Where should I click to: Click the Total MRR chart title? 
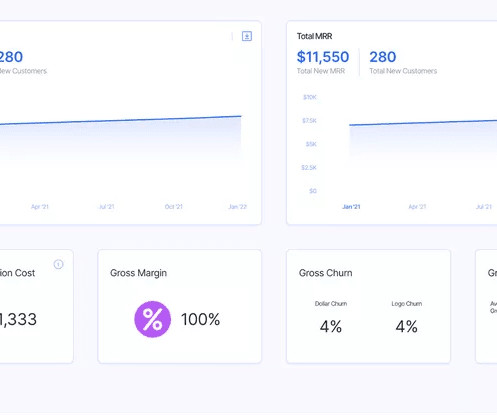click(314, 36)
